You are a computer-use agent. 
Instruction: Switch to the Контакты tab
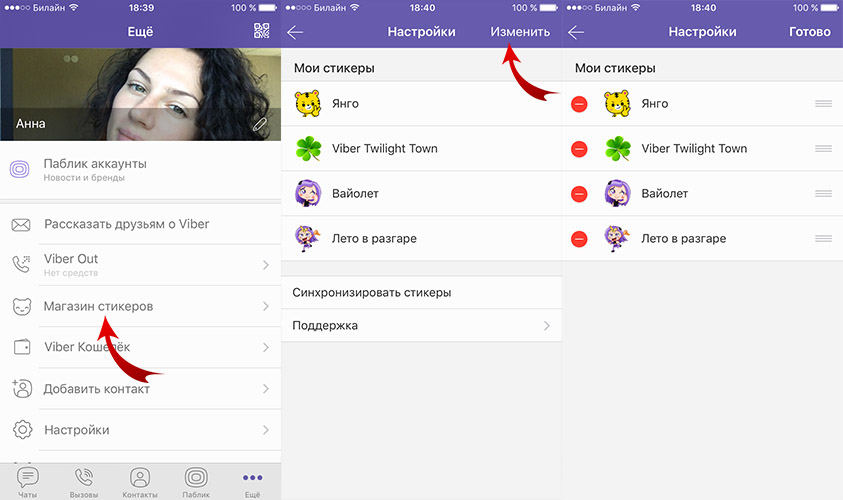click(140, 482)
